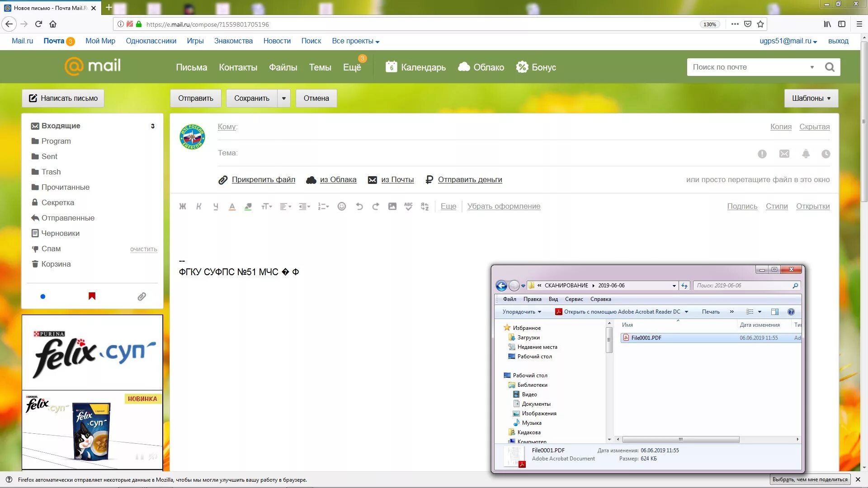Click the text color icon (A)
The height and width of the screenshot is (488, 868).
coord(232,206)
